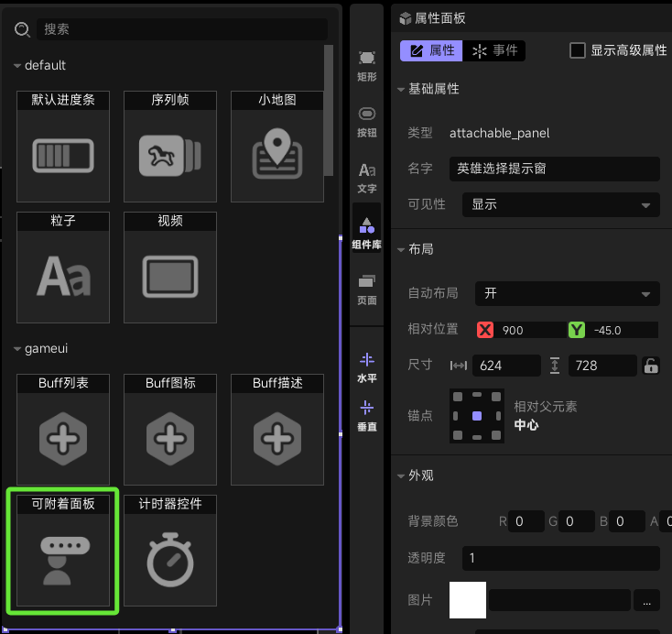Select the 文字 text tool
This screenshot has width=672, height=634.
(x=367, y=178)
